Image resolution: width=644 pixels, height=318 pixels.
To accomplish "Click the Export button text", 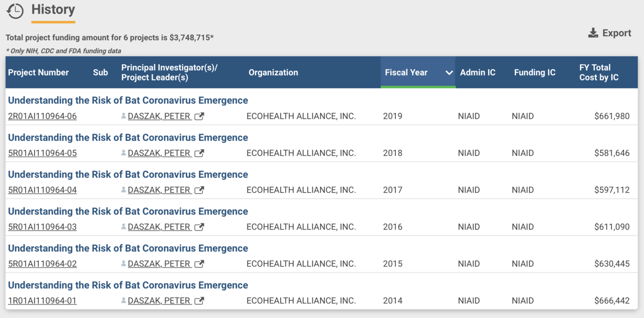I will (617, 33).
